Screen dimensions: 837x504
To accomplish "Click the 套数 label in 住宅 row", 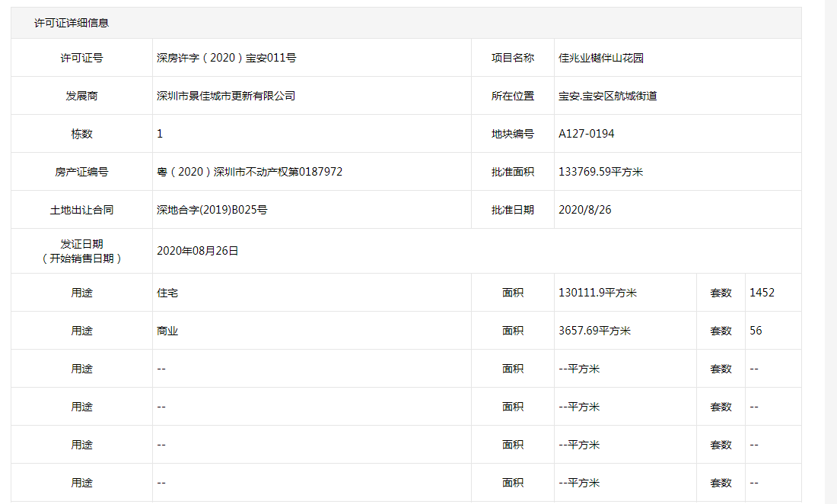I will point(721,292).
